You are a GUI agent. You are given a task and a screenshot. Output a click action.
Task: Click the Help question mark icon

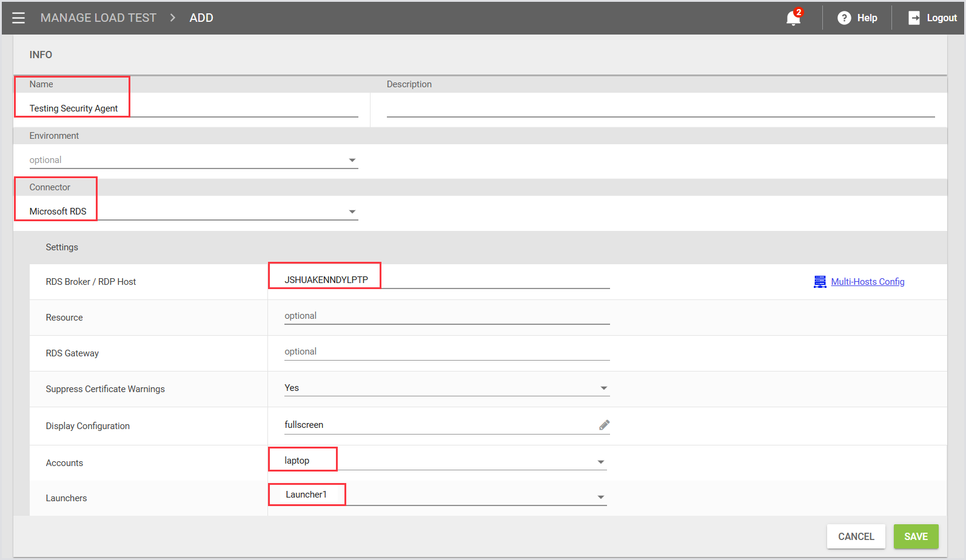coord(844,18)
